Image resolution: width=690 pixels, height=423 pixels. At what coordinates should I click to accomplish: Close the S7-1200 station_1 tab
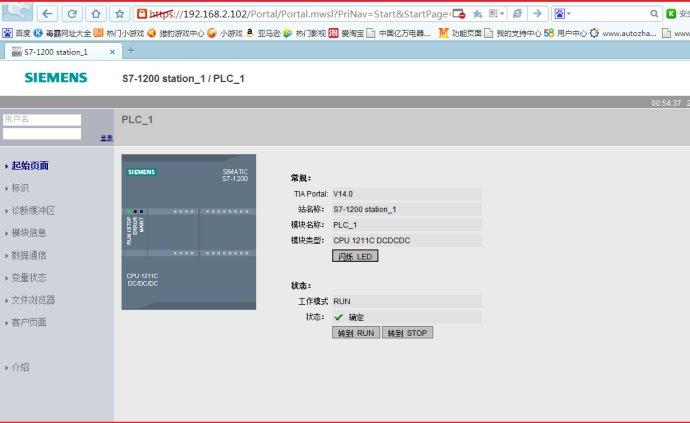112,52
